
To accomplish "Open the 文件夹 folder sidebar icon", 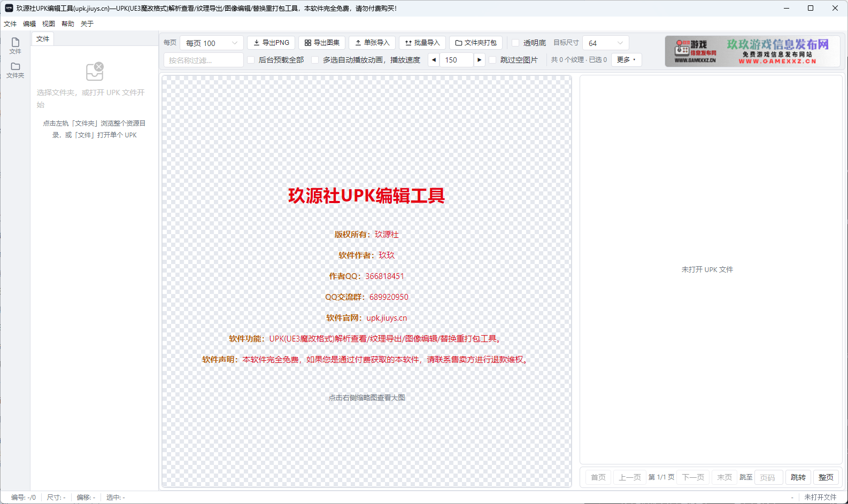I will tap(15, 70).
